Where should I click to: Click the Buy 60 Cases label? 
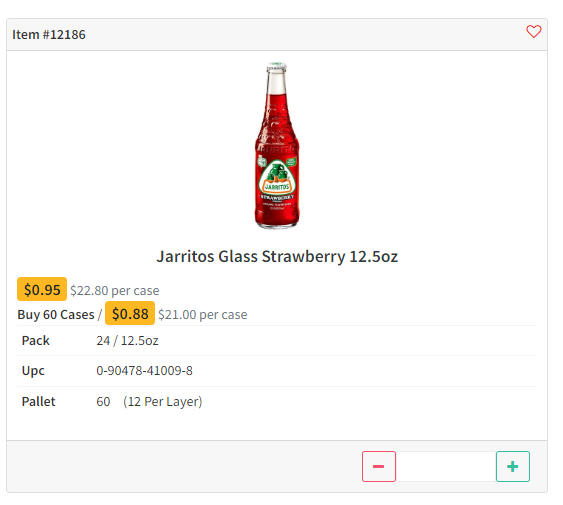[x=56, y=315]
